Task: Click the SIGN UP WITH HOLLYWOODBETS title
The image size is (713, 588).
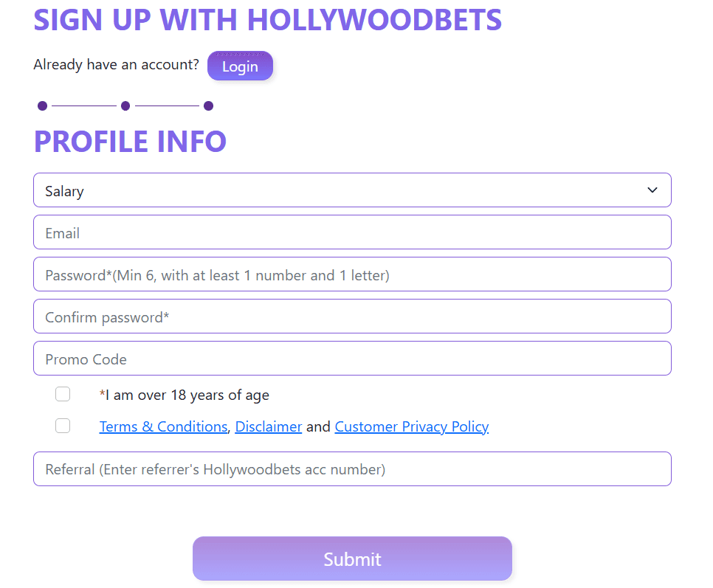Action: tap(267, 20)
